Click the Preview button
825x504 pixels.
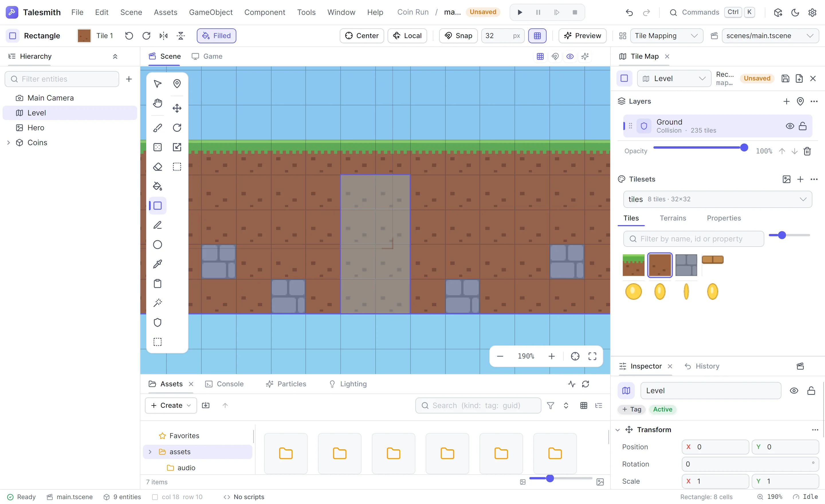582,36
